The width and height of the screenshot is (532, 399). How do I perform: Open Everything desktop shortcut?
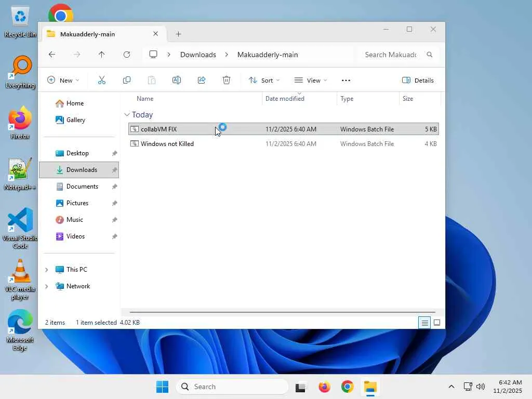[x=20, y=72]
